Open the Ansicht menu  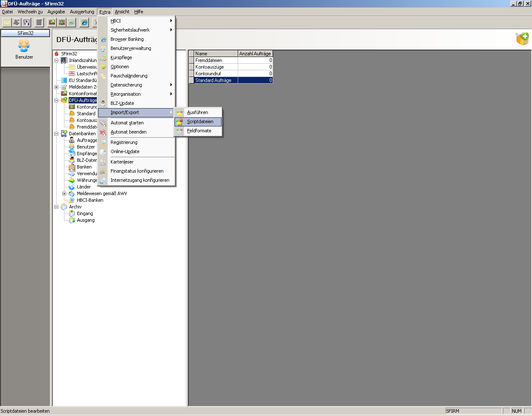122,12
